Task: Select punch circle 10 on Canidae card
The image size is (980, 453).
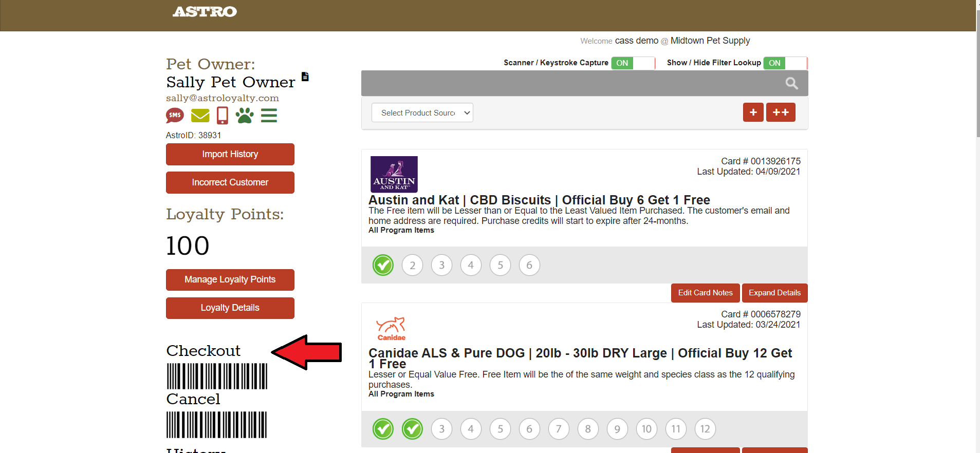Action: pos(646,429)
